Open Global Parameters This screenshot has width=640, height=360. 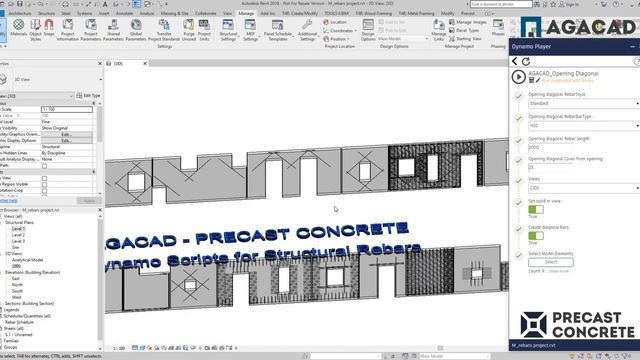pos(136,29)
